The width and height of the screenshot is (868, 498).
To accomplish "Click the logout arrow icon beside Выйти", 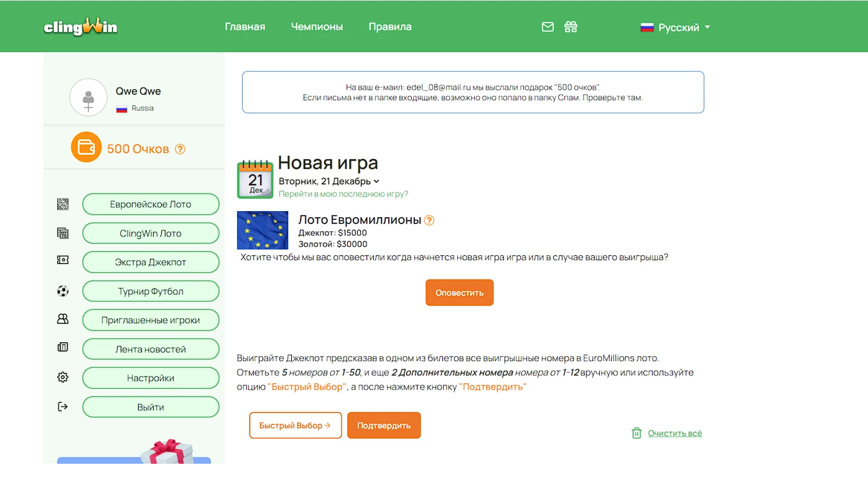I will (63, 406).
